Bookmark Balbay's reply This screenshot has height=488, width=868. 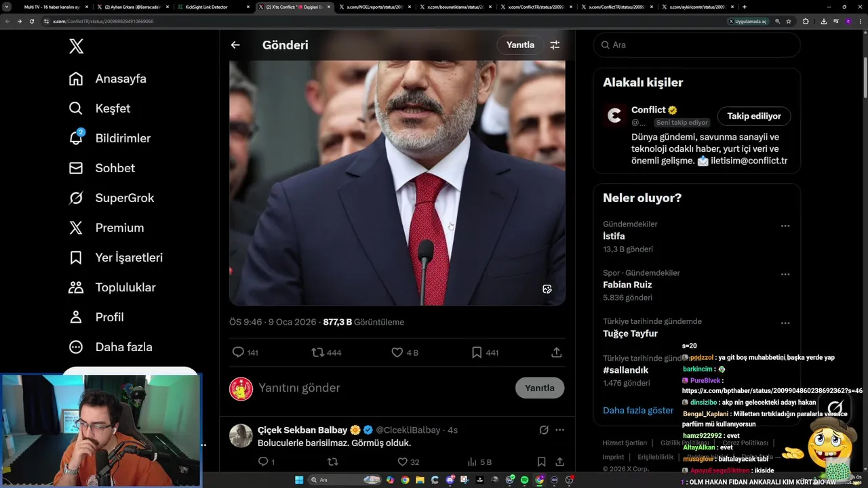[541, 462]
